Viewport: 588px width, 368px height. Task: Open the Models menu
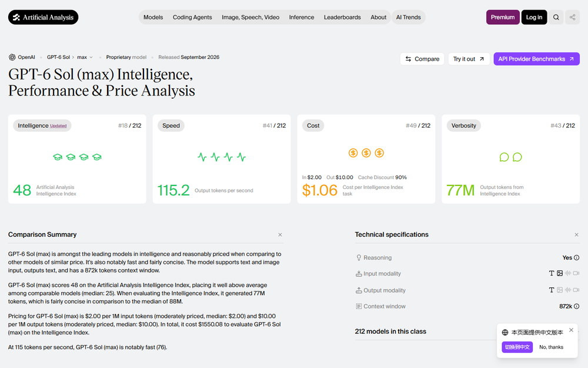click(x=153, y=17)
